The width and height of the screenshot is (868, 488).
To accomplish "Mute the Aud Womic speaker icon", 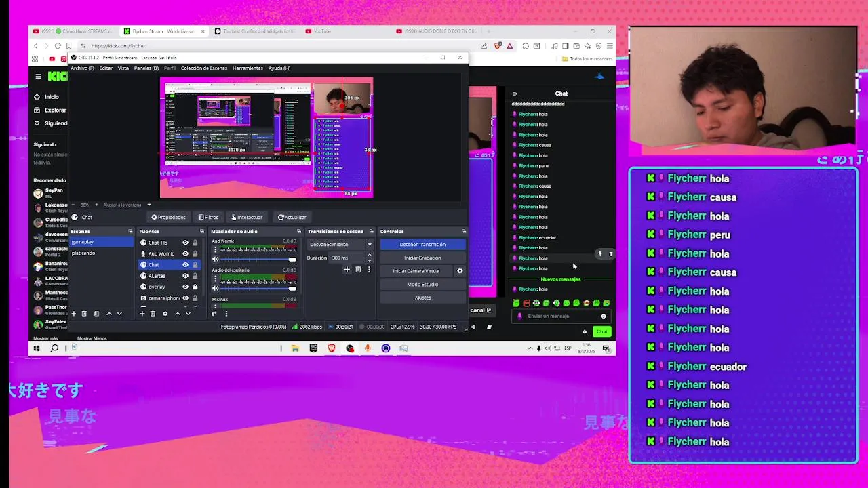I will point(216,259).
